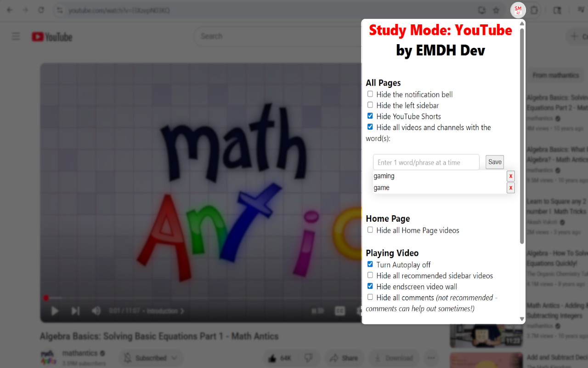Open the more actions three-dot menu

pyautogui.click(x=431, y=357)
